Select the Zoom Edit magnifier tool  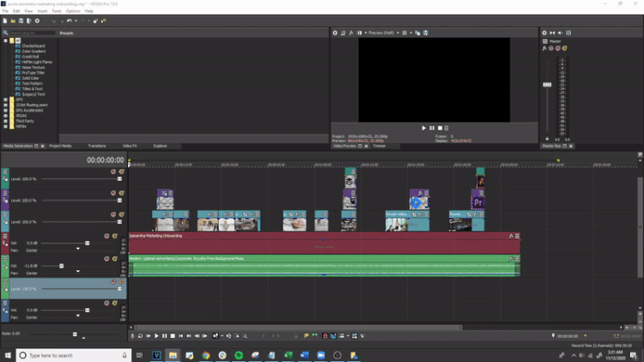point(245,336)
